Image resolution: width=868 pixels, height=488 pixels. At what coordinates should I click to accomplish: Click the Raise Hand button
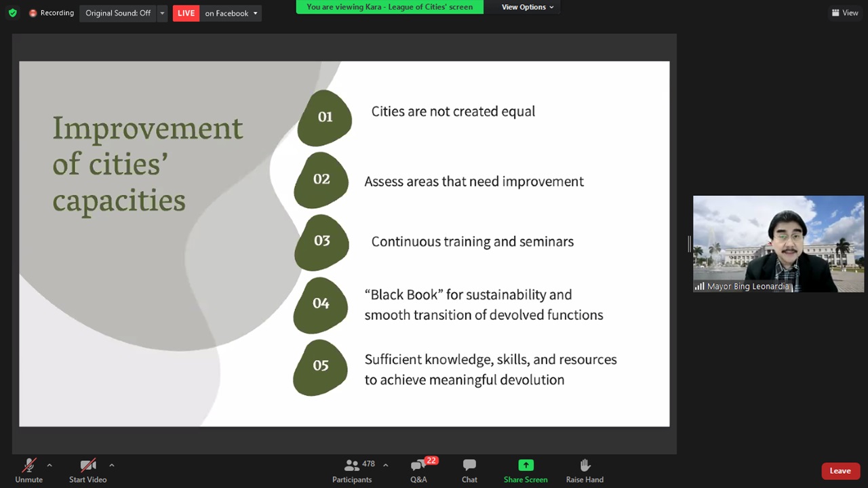point(585,470)
